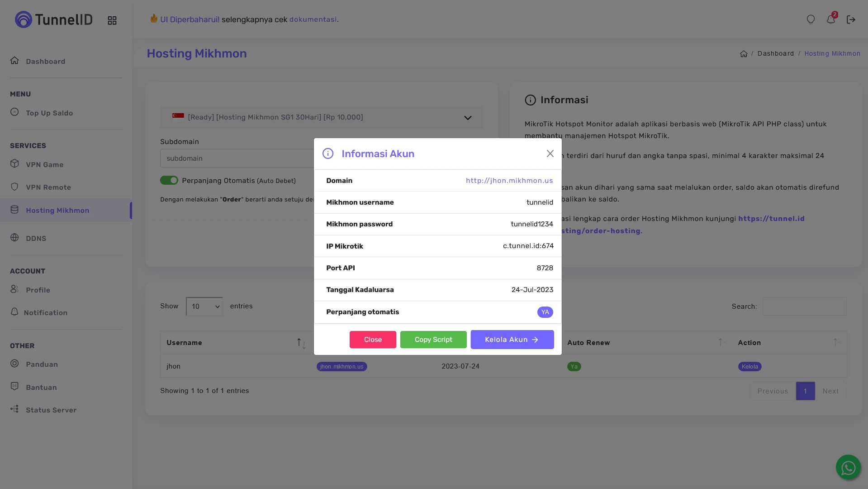Open WhatsApp chat floating button
Screen dimensions: 868x489
point(848,467)
